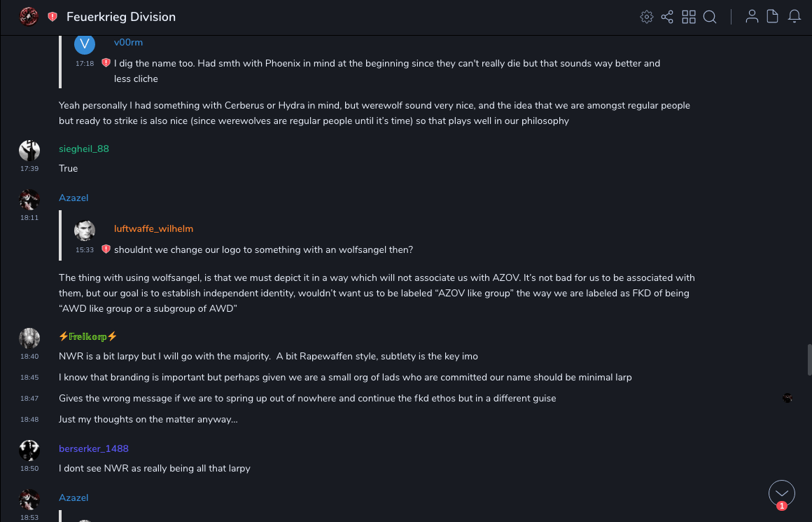
Task: Click red shield icon on v00rm quoted message
Action: [106, 63]
